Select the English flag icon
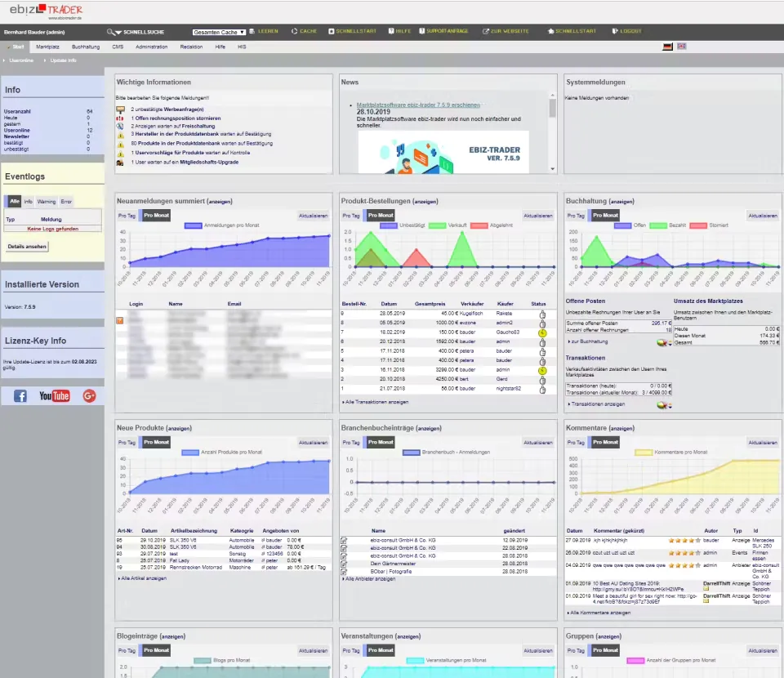This screenshot has width=784, height=678. pos(682,47)
